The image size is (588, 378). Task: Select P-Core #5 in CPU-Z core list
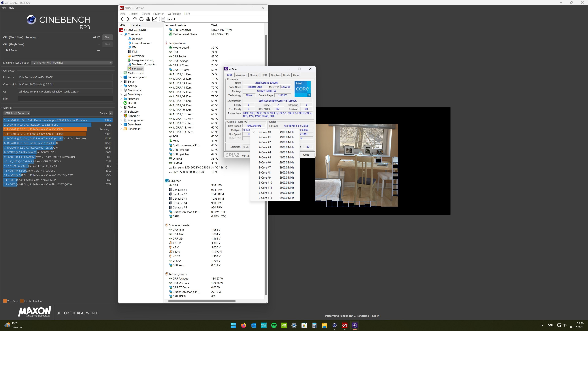click(275, 157)
